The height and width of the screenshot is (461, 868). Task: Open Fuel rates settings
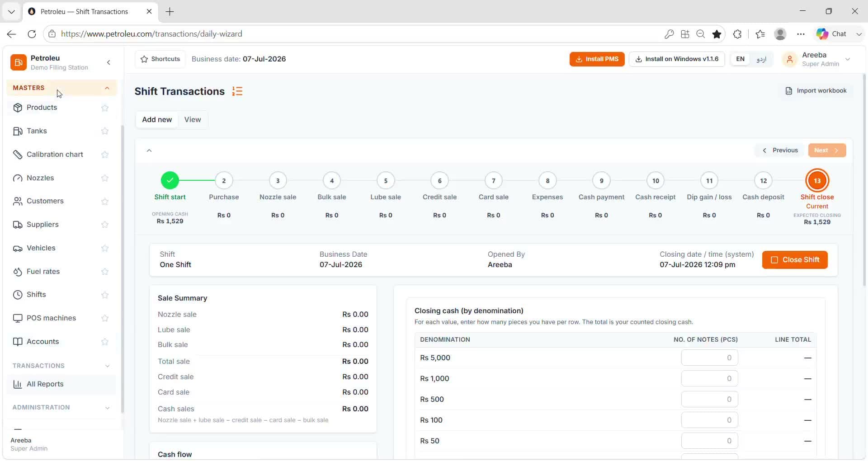coord(43,272)
